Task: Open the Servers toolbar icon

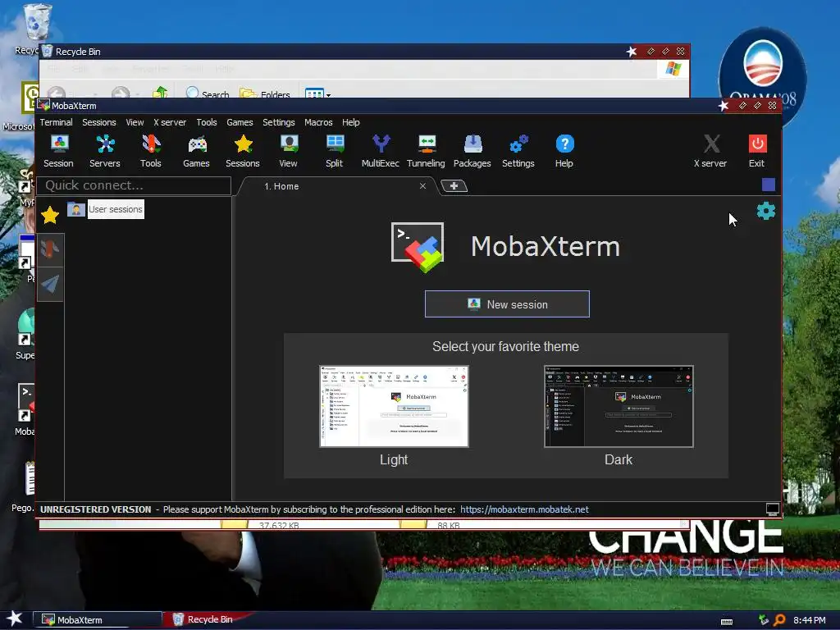Action: 104,152
